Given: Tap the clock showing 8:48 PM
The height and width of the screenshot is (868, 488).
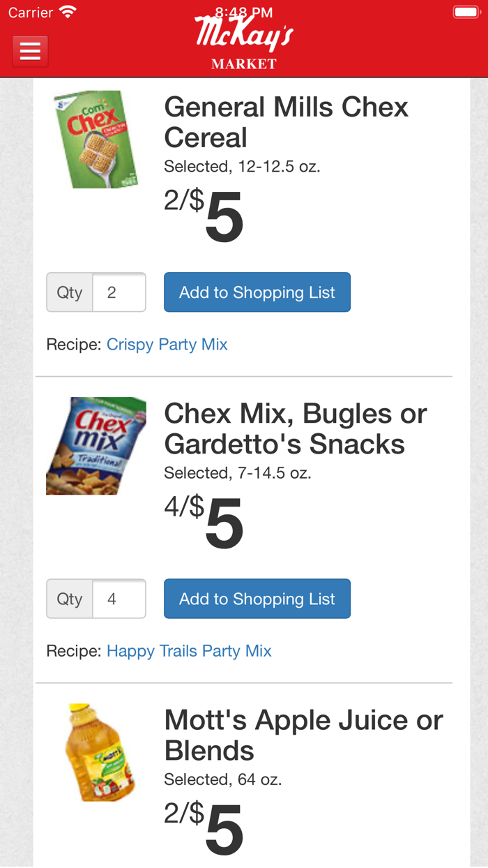Looking at the screenshot, I should click(243, 11).
